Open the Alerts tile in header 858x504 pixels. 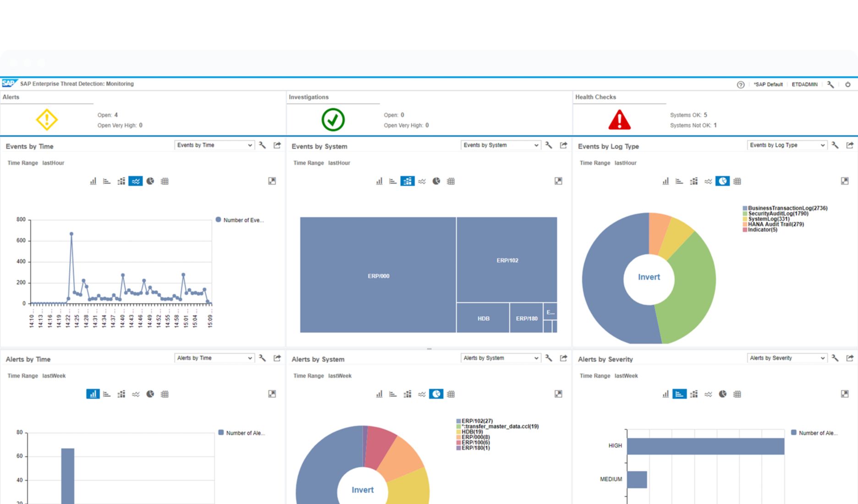click(47, 120)
